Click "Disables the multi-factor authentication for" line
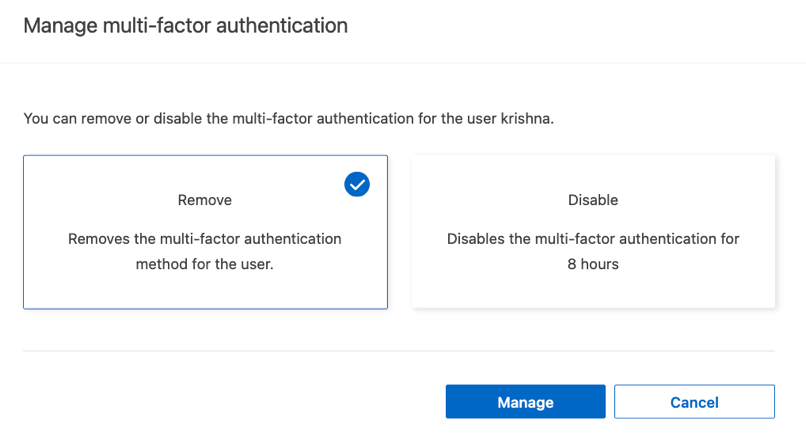Image resolution: width=806 pixels, height=445 pixels. (593, 239)
